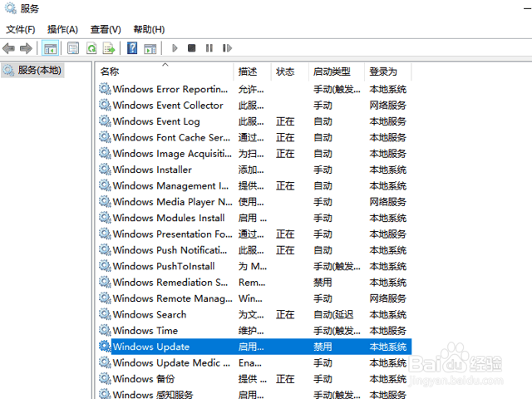Image resolution: width=532 pixels, height=399 pixels.
Task: Click gear icon of Windows Event Log row
Action: (105, 121)
